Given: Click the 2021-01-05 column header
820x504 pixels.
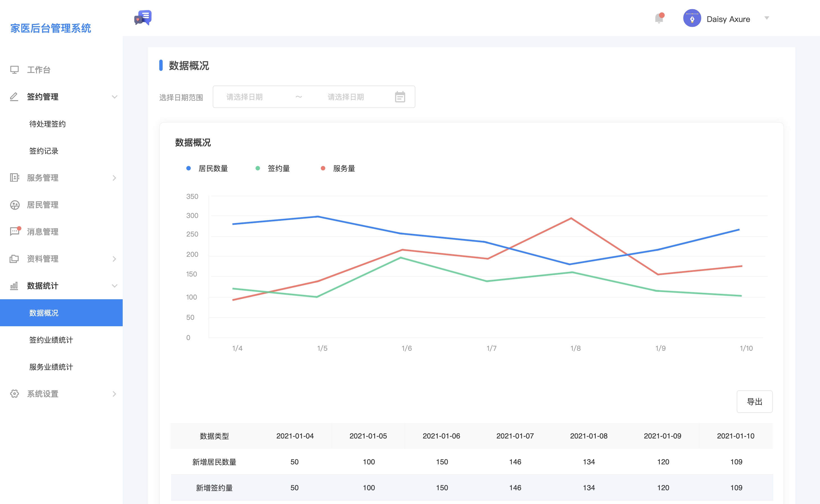Looking at the screenshot, I should 368,436.
